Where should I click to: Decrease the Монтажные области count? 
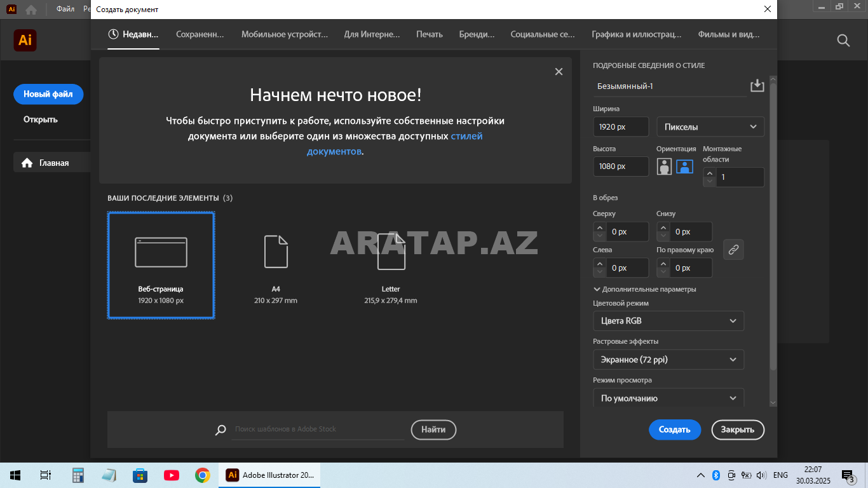point(710,182)
